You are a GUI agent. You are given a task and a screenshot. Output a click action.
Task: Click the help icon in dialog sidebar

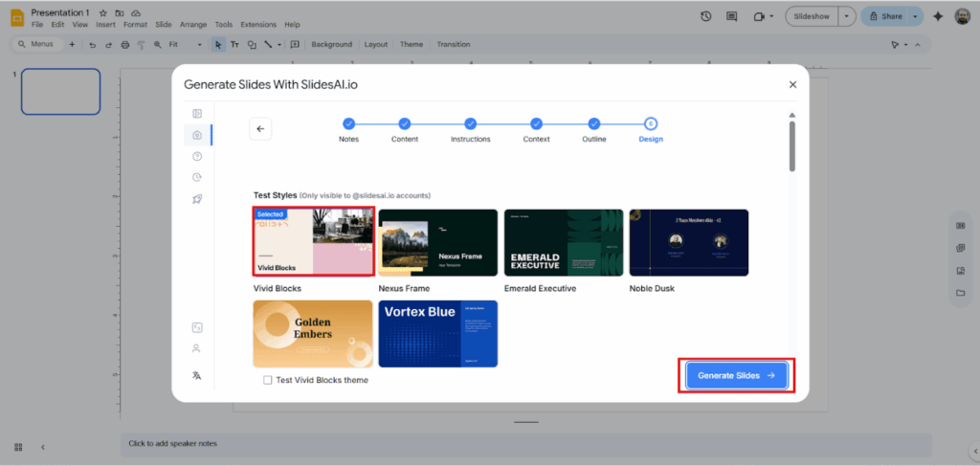pyautogui.click(x=196, y=156)
